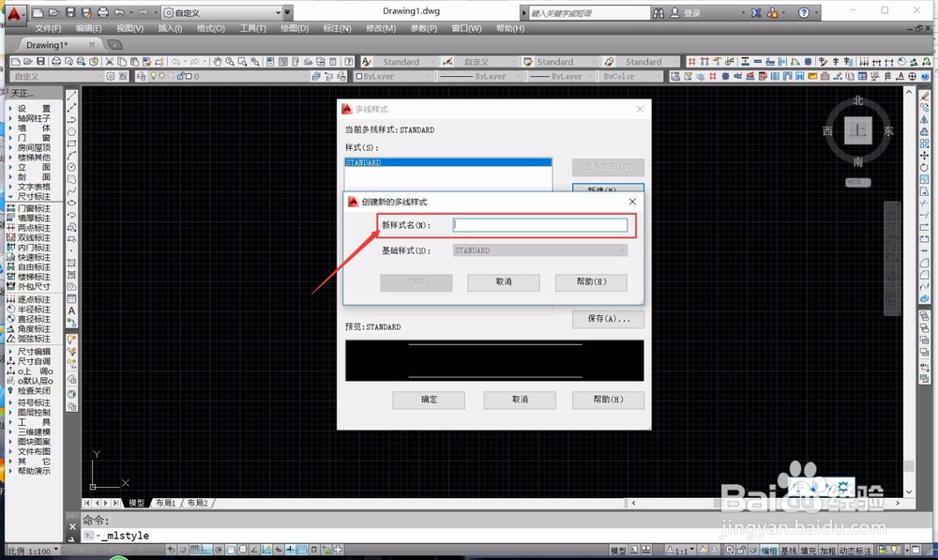
Task: Click 确定 in the multiline style dialog
Action: (x=429, y=400)
